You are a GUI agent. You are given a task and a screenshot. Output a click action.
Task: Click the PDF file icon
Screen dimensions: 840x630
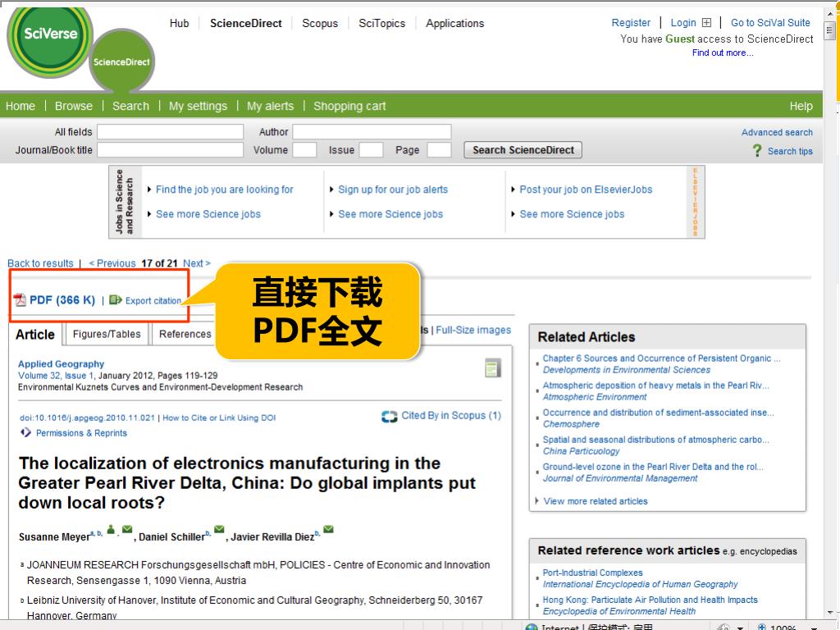point(20,300)
